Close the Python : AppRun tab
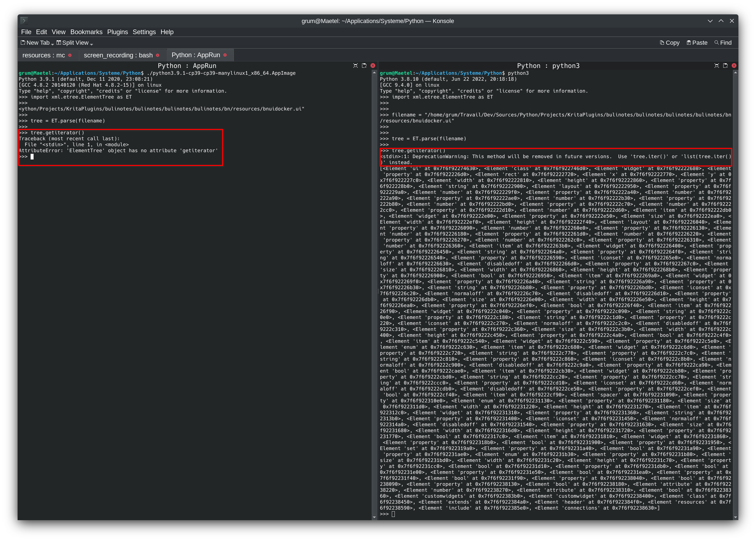This screenshot has width=756, height=541. [225, 55]
